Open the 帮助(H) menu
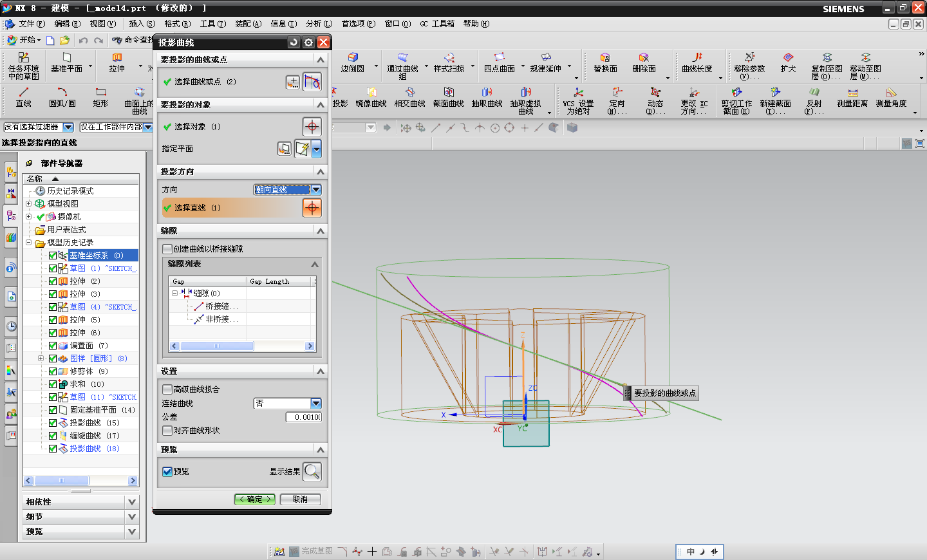 (x=476, y=24)
